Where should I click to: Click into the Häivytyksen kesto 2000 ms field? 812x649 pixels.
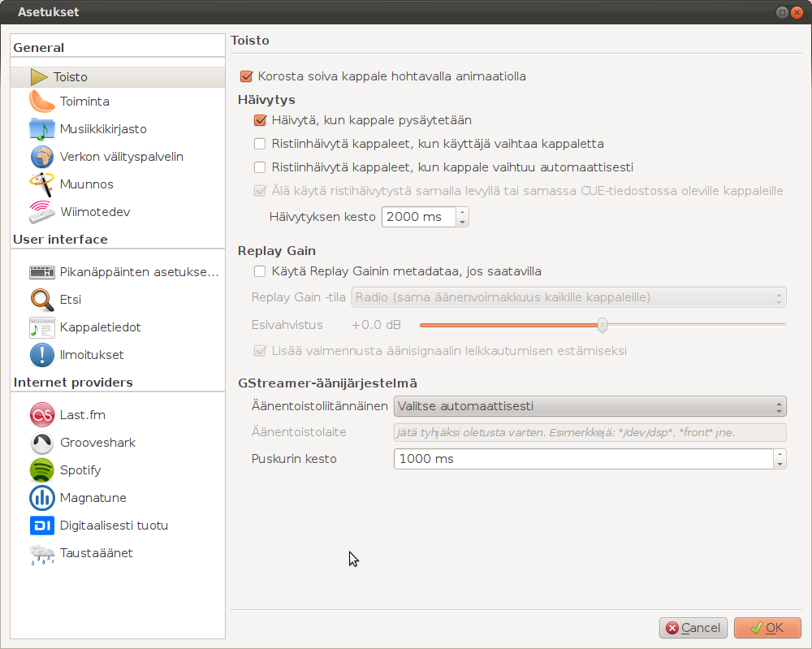[419, 217]
